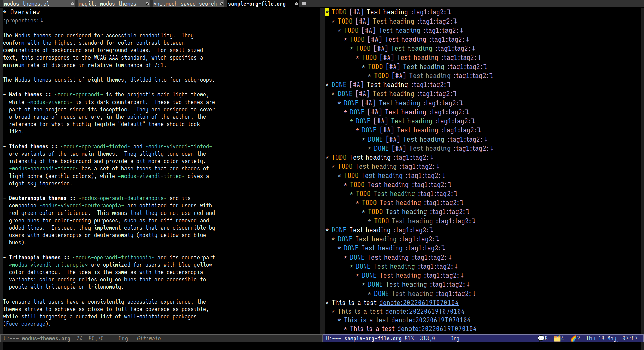This screenshot has width=644, height=350.
Task: Collapse second-level DONE [#A] heading star
Action: (x=333, y=94)
